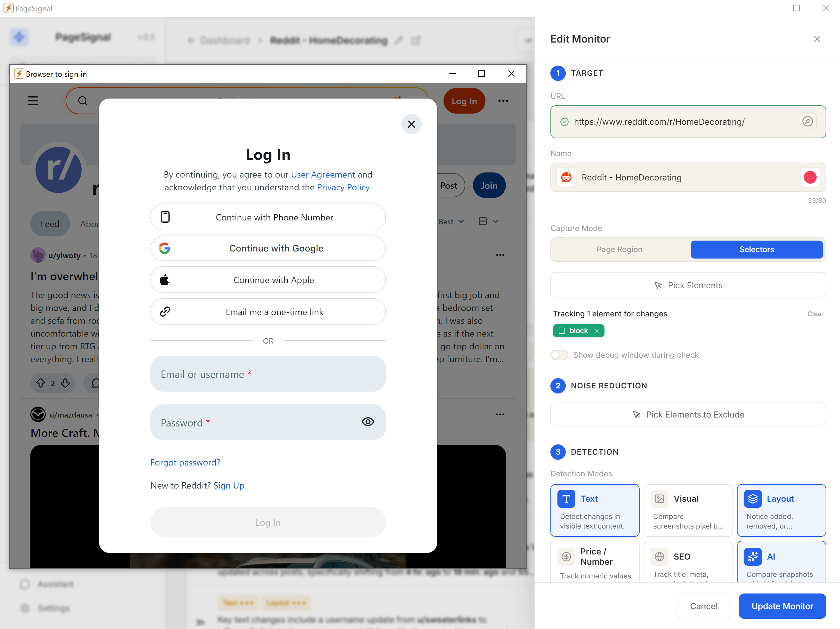The image size is (840, 629).
Task: Select the Text detection mode card
Action: coord(595,510)
